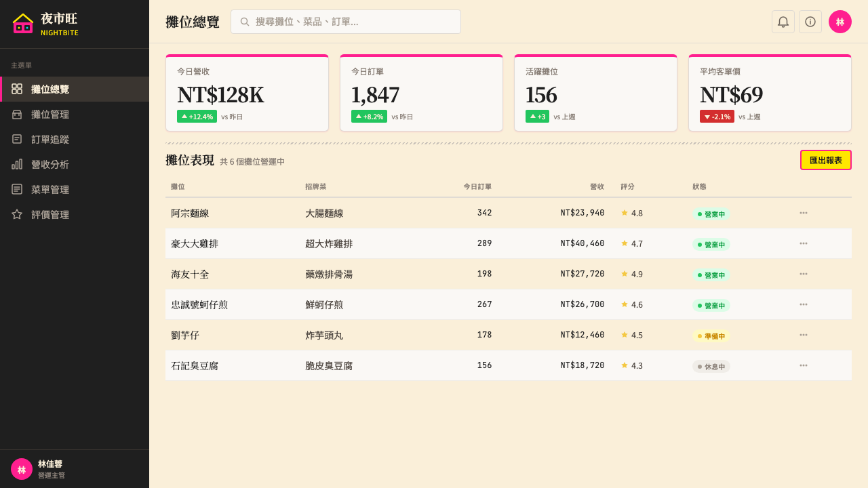Click the 營收 column header
Screen dimensions: 868x488
point(597,186)
